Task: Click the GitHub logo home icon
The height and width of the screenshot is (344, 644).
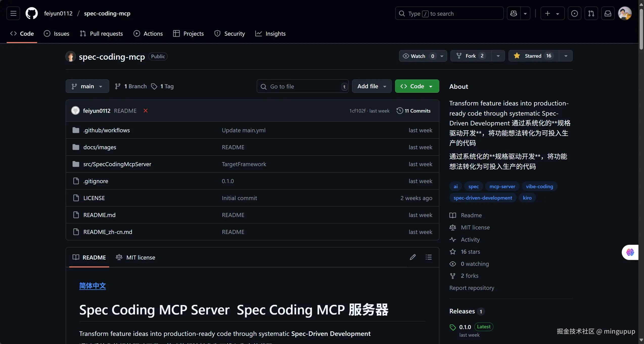Action: click(32, 13)
